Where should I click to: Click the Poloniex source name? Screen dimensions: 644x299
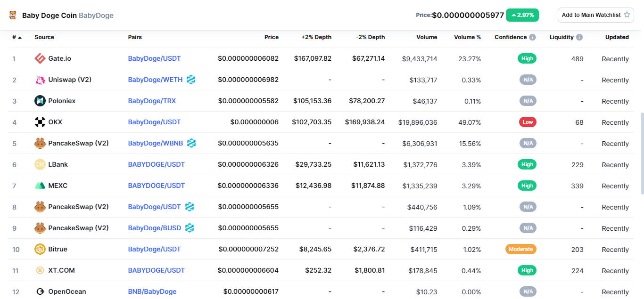click(62, 101)
